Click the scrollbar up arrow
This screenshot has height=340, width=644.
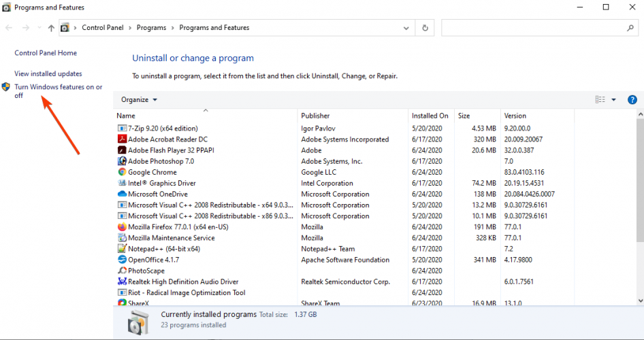[x=641, y=114]
